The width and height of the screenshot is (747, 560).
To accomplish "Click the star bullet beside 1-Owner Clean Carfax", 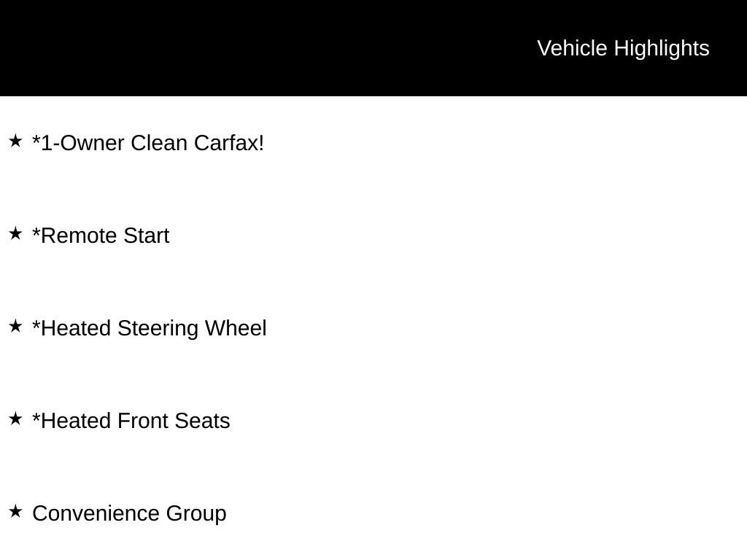I will [15, 141].
